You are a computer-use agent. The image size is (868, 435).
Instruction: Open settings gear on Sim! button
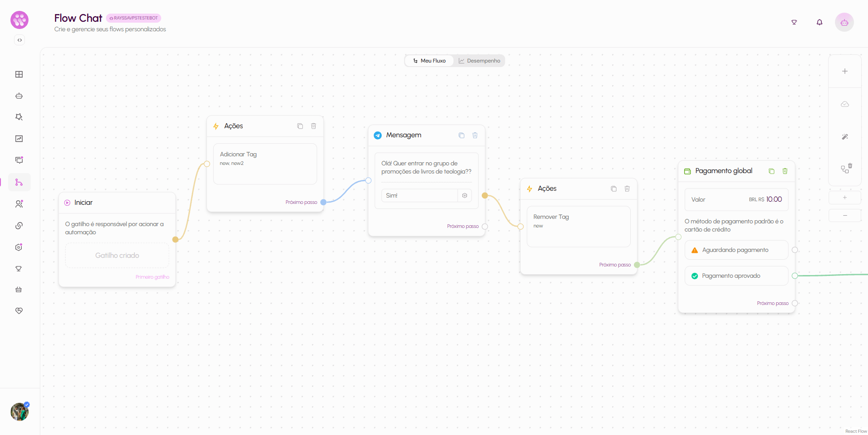click(465, 195)
